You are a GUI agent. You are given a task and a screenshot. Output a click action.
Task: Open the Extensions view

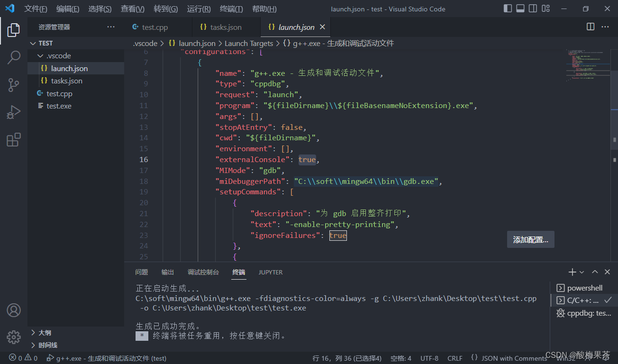[13, 140]
